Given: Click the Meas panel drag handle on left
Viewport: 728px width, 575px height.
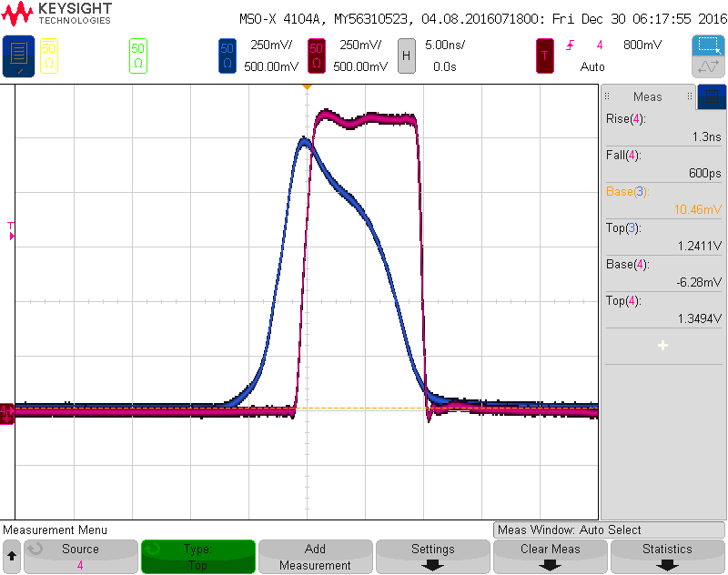Looking at the screenshot, I should [x=607, y=96].
